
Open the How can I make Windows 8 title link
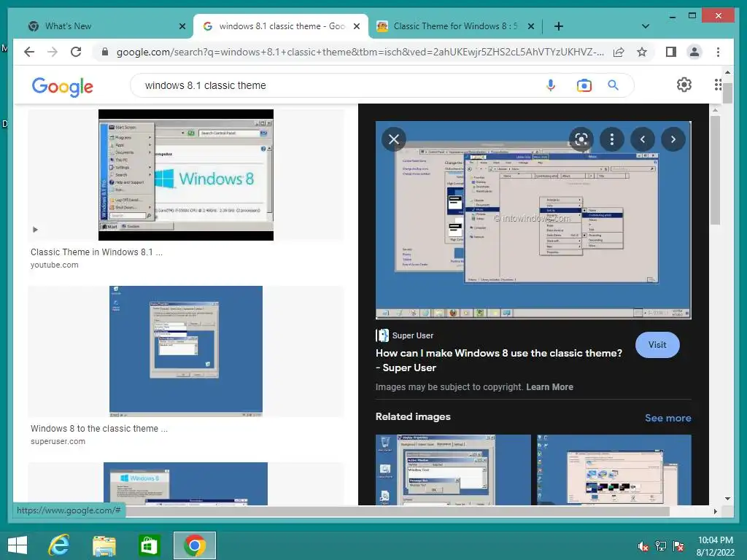(x=499, y=360)
